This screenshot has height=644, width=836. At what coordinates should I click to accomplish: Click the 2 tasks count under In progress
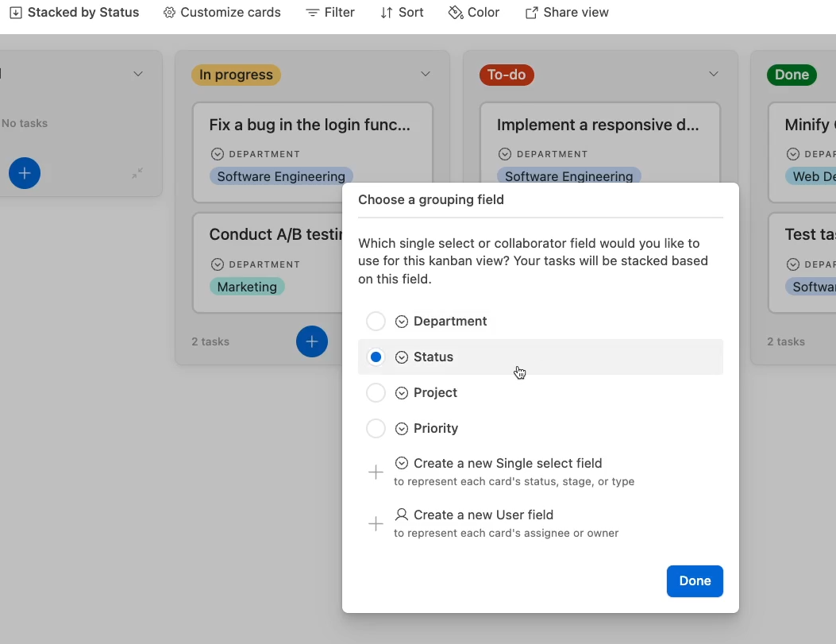coord(210,341)
